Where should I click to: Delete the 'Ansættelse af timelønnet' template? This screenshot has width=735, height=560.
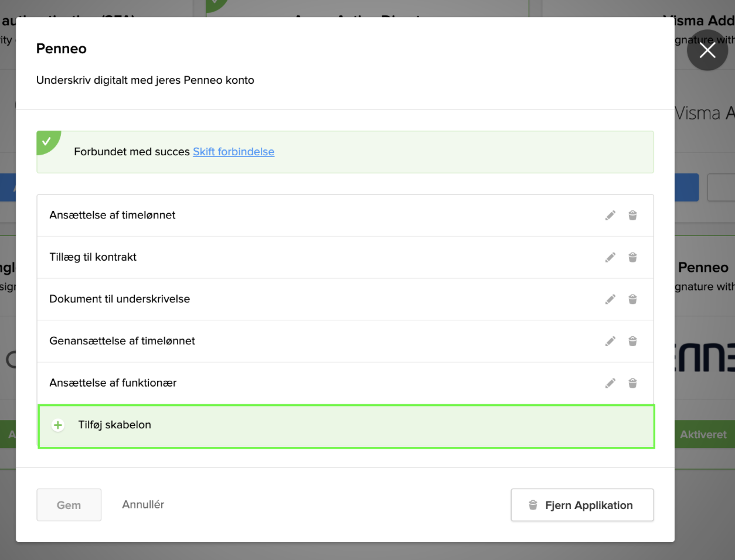coord(632,216)
